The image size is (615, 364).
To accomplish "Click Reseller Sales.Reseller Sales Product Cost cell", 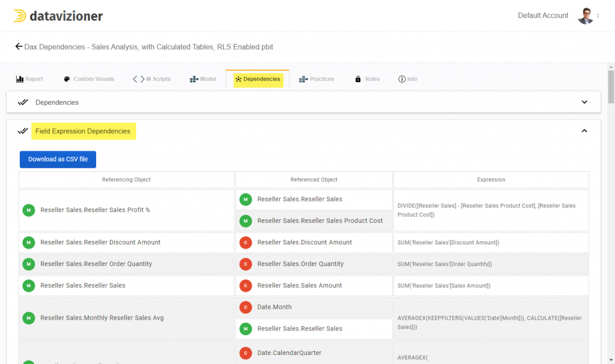I will point(314,221).
